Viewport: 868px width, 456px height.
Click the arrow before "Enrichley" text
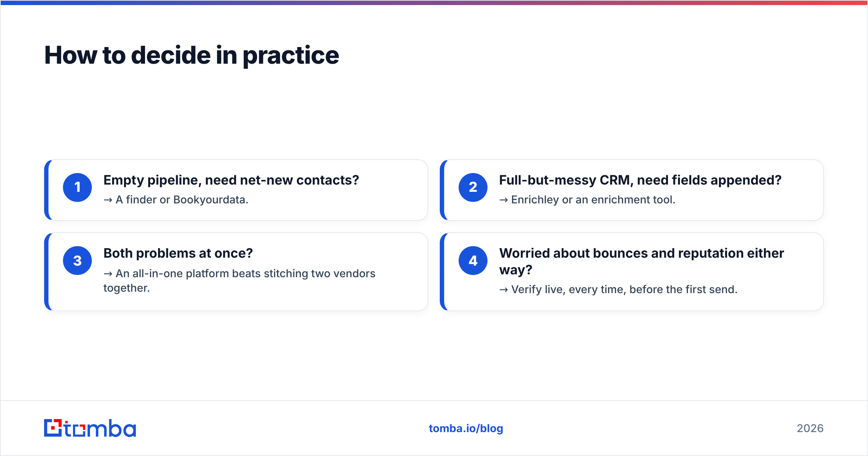(503, 200)
